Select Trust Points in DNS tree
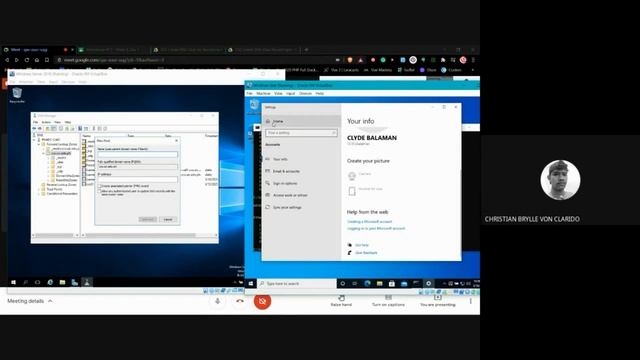 pyautogui.click(x=54, y=189)
